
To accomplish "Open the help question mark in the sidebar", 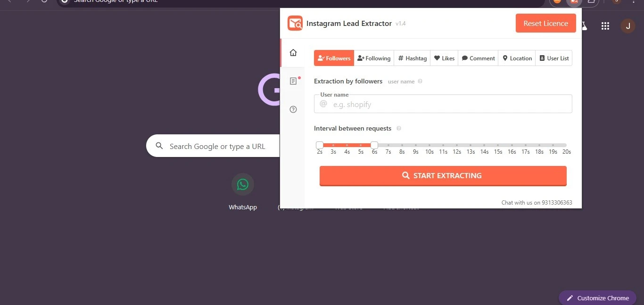I will click(293, 109).
